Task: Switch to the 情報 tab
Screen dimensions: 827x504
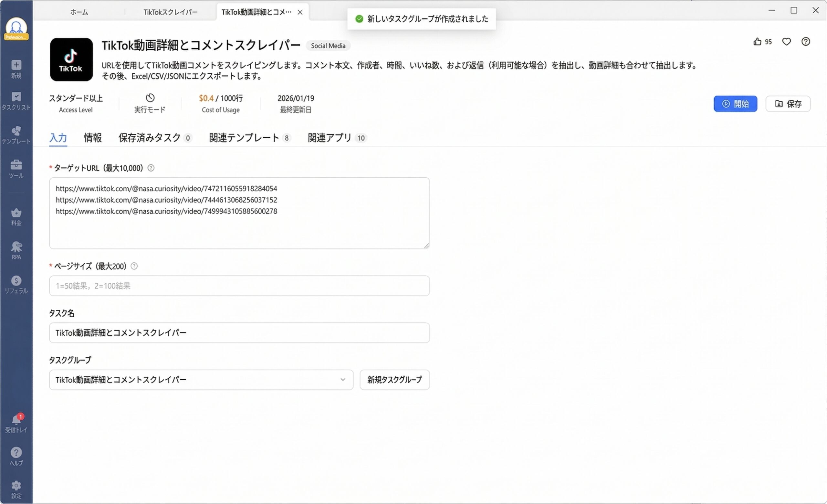Action: click(93, 138)
